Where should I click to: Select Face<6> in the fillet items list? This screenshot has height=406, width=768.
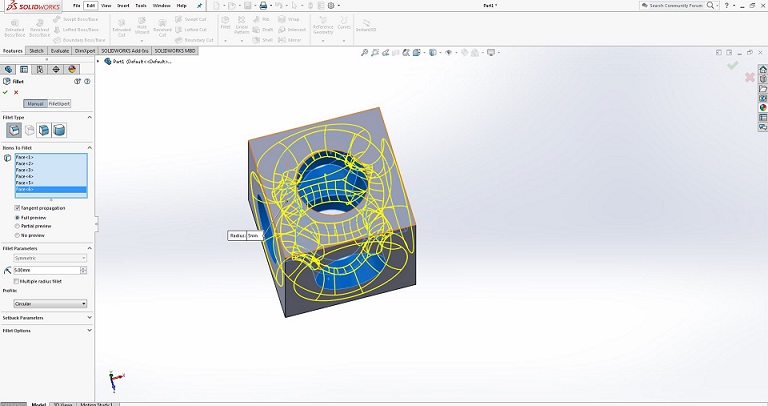(x=51, y=189)
